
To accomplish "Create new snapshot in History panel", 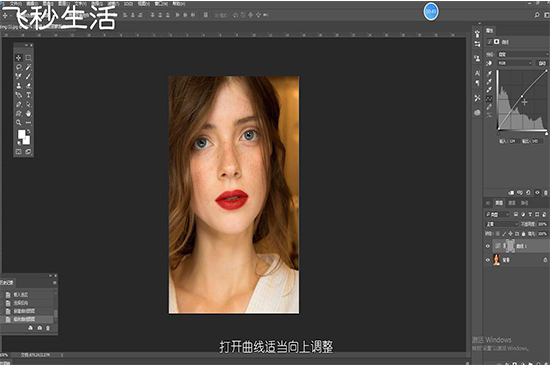I will click(40, 328).
